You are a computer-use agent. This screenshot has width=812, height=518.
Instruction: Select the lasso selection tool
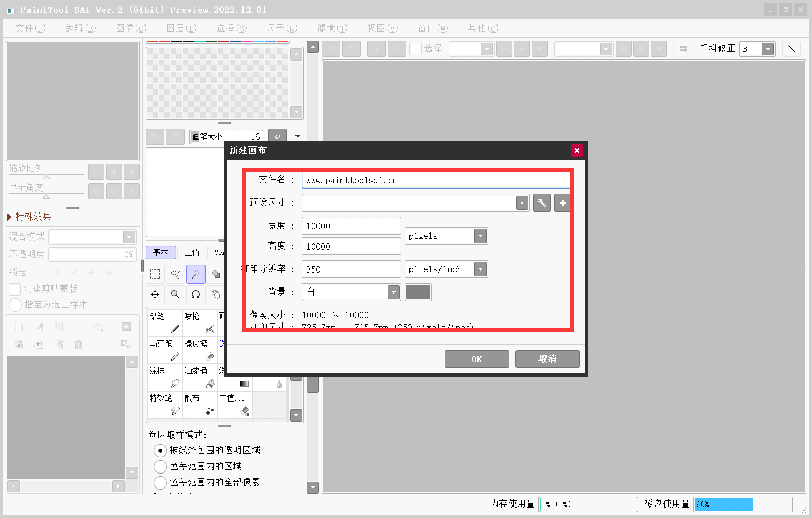(x=176, y=274)
